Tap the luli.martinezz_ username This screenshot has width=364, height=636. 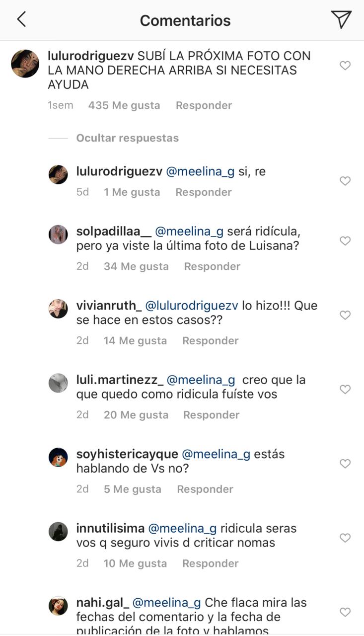120,380
